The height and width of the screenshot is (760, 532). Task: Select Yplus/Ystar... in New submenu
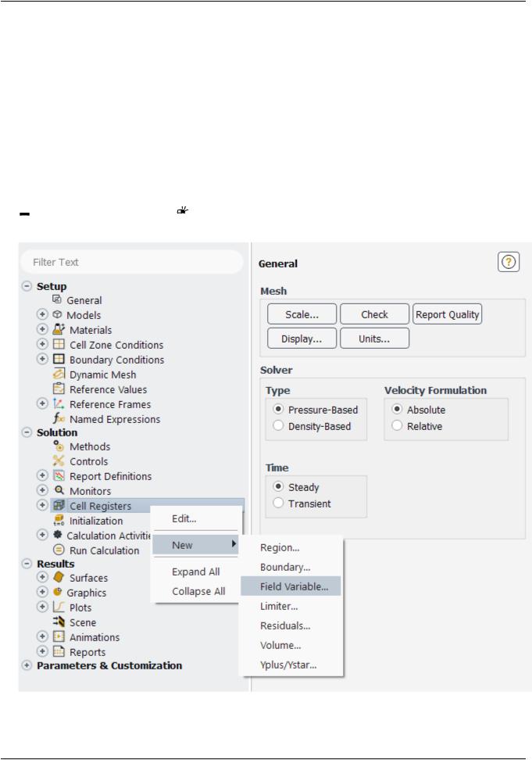[291, 665]
